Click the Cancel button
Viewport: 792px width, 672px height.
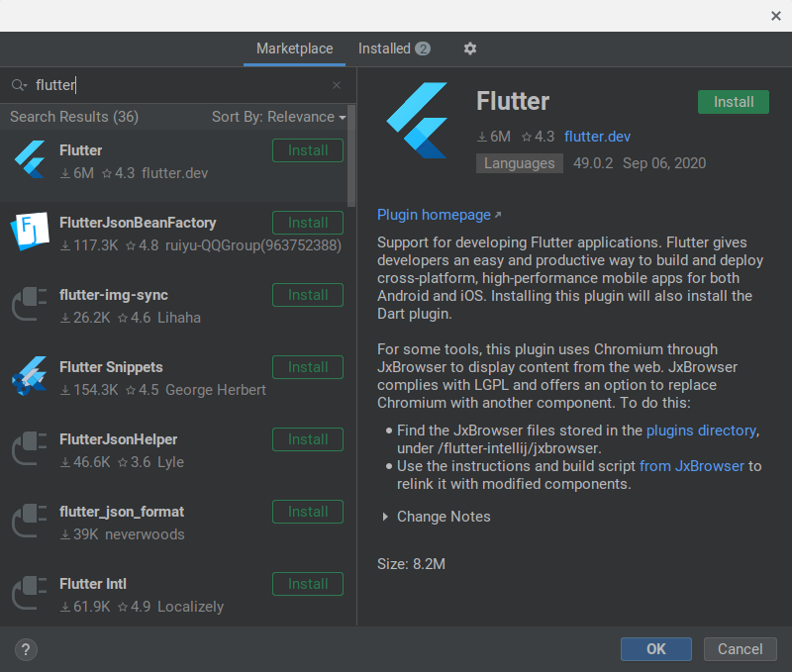(x=740, y=649)
